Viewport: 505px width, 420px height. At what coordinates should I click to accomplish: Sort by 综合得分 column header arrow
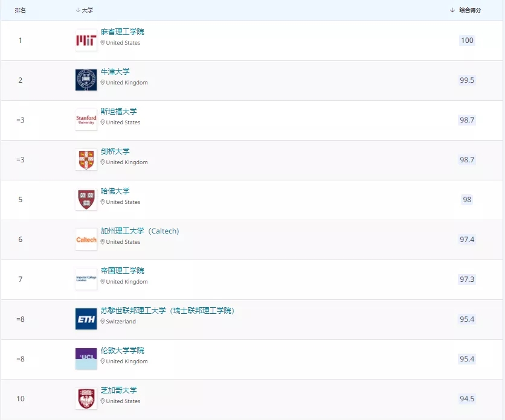[x=452, y=10]
